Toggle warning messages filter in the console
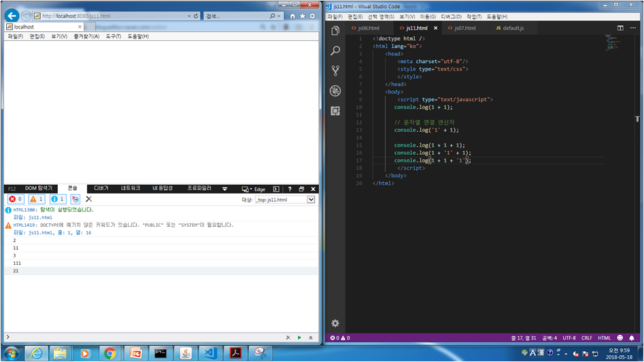Viewport: 644px width, 362px height. (x=37, y=199)
